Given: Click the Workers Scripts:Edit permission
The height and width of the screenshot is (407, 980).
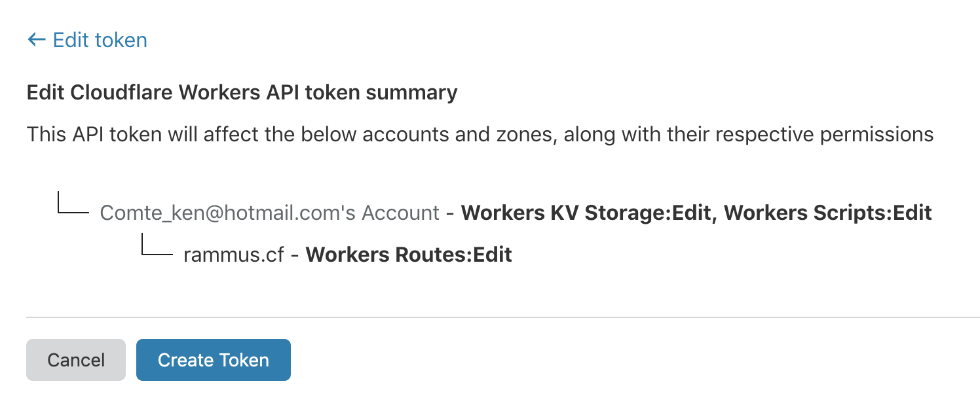Looking at the screenshot, I should (827, 213).
